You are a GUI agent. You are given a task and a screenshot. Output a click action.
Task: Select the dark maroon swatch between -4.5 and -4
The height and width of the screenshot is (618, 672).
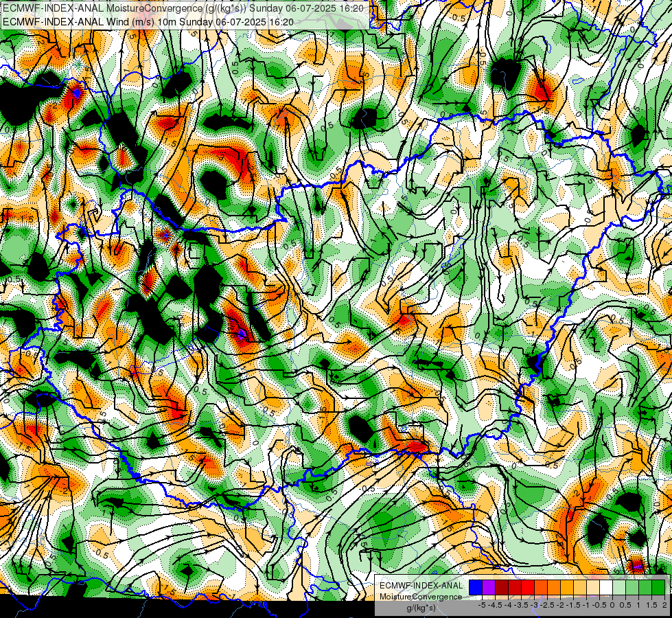tap(502, 588)
